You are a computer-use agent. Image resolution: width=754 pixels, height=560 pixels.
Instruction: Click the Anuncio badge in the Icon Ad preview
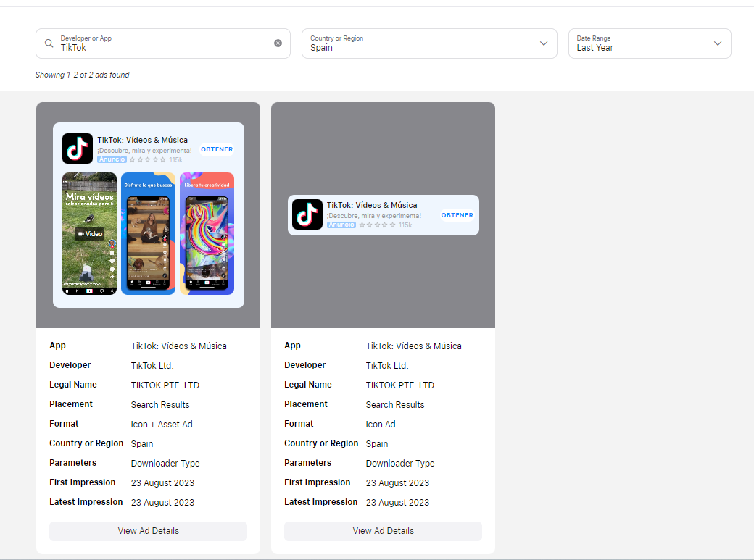coord(341,225)
